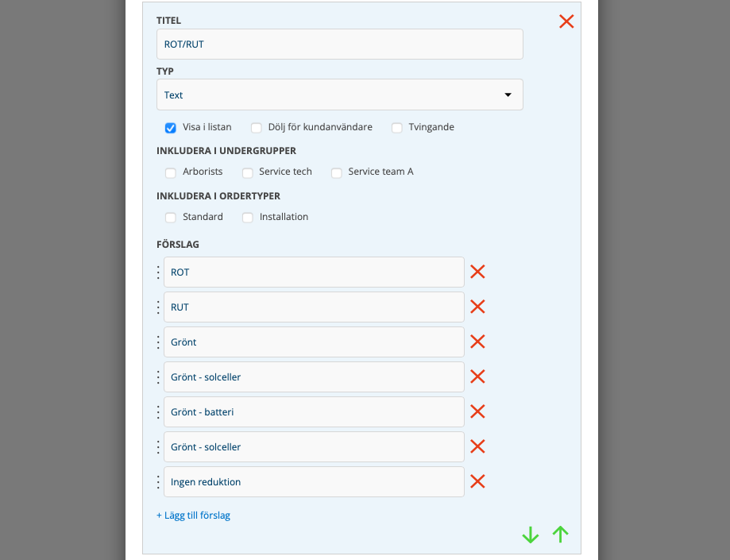This screenshot has width=730, height=560.
Task: Tick the Tvingande checkbox
Action: [x=396, y=128]
